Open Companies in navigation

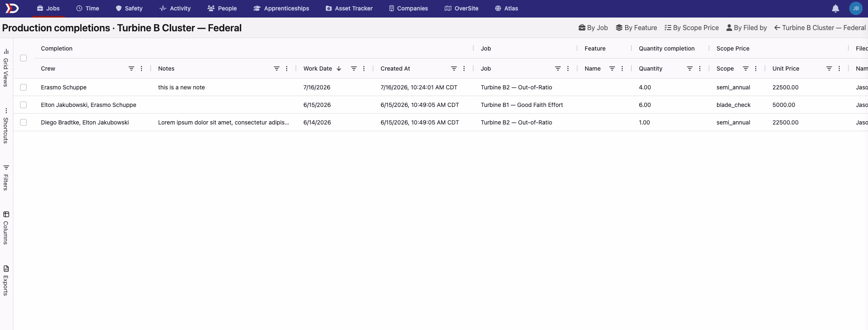click(409, 8)
